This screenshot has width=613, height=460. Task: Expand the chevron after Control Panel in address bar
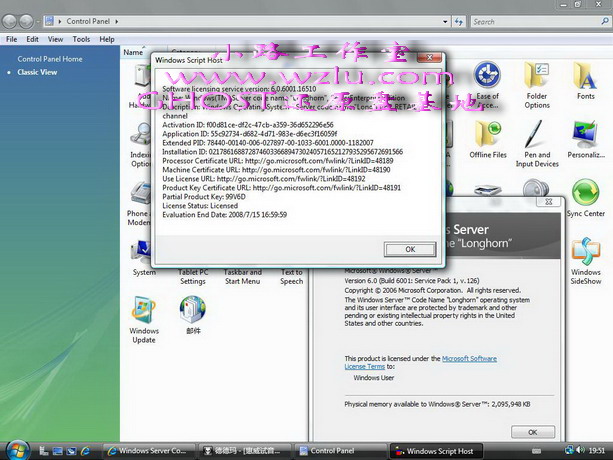click(x=117, y=21)
